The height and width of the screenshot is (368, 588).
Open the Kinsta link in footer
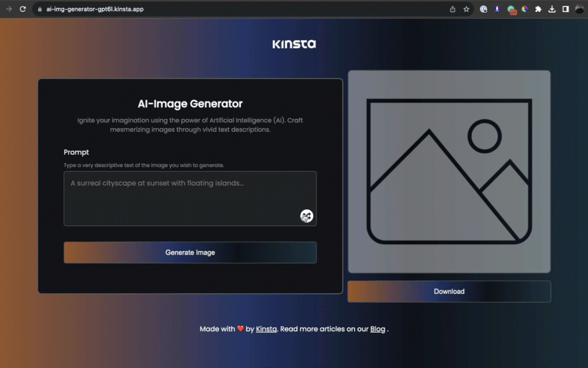[x=266, y=329]
